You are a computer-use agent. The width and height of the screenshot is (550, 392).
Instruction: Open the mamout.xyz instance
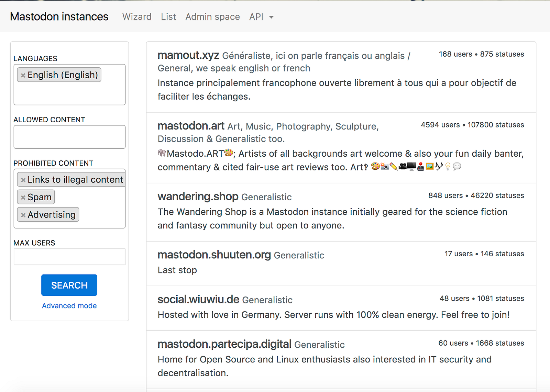tap(188, 55)
